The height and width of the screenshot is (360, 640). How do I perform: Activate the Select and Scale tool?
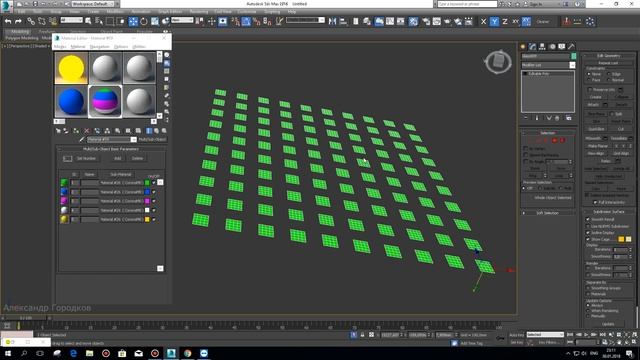pyautogui.click(x=155, y=21)
